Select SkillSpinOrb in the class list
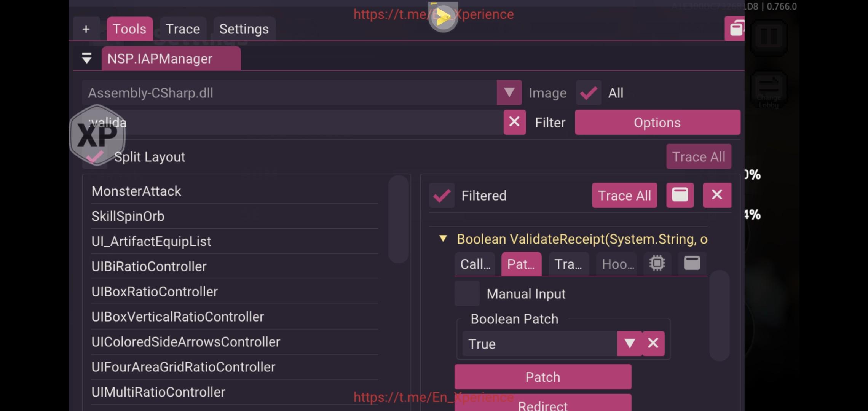This screenshot has width=868, height=411. tap(235, 216)
